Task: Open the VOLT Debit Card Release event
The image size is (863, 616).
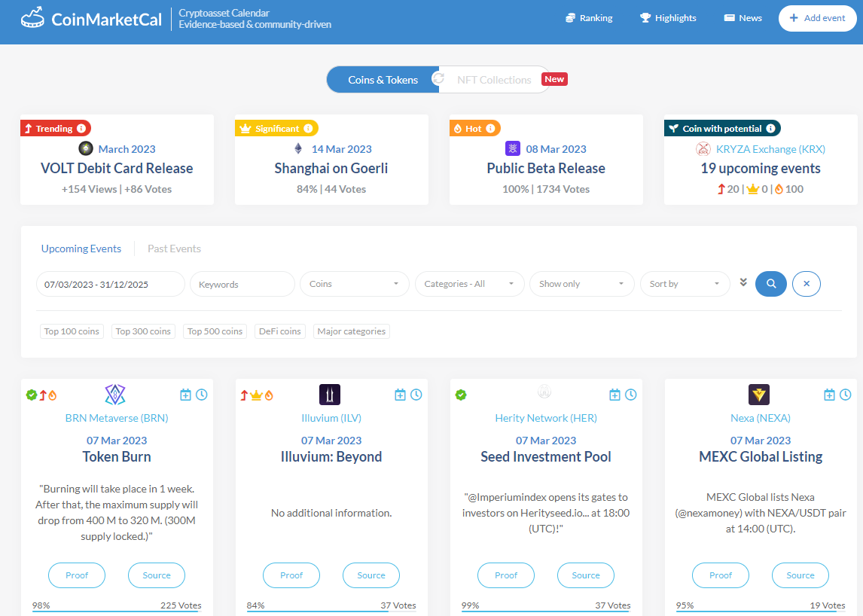Action: click(x=117, y=169)
